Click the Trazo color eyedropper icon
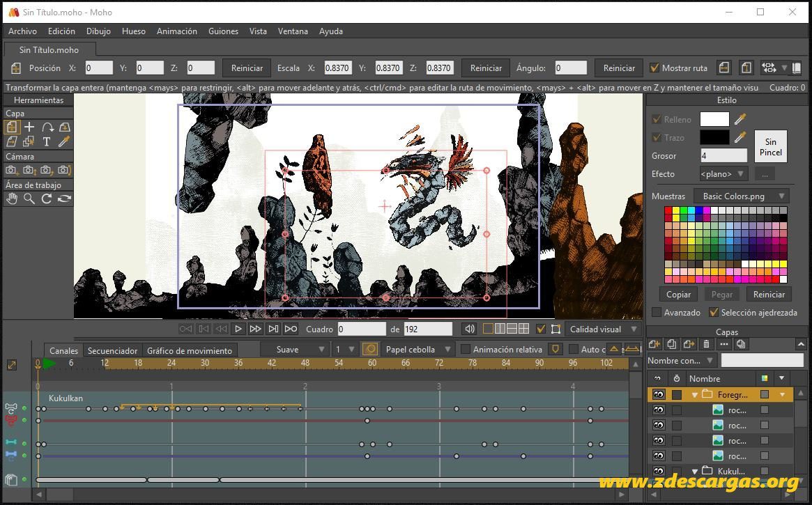Viewport: 812px width, 505px height. 740,138
